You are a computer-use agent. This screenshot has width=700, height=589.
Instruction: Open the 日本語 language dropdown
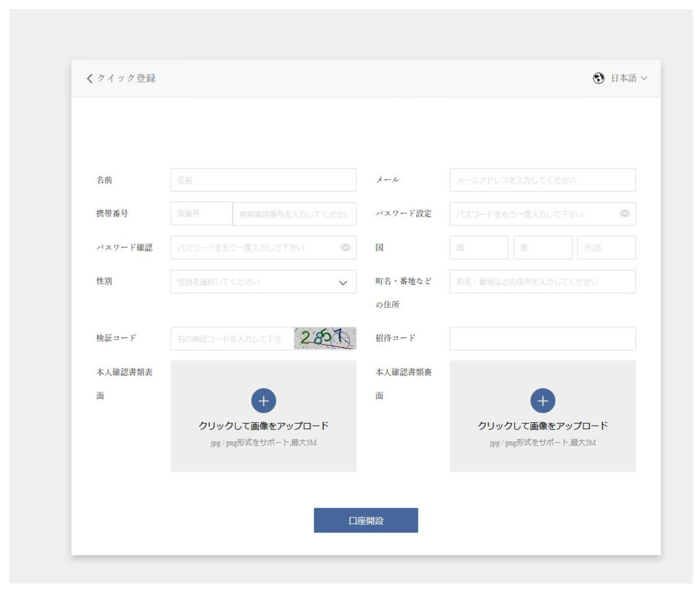click(x=628, y=78)
